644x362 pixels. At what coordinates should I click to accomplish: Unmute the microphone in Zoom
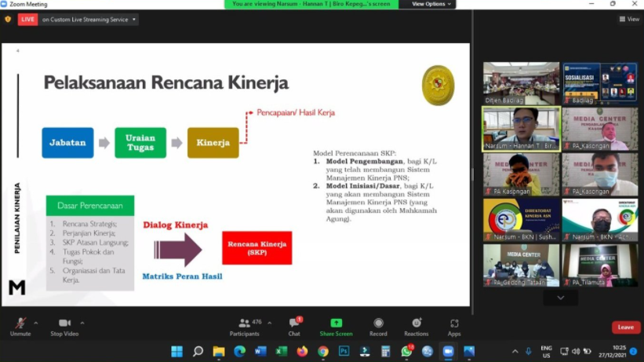[x=20, y=325]
